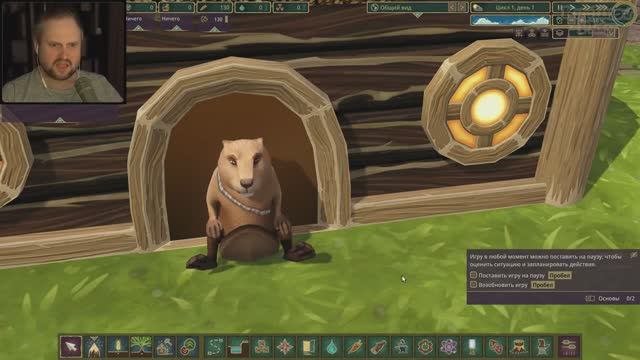Click the 'Пробел' key hint for resume

(542, 285)
